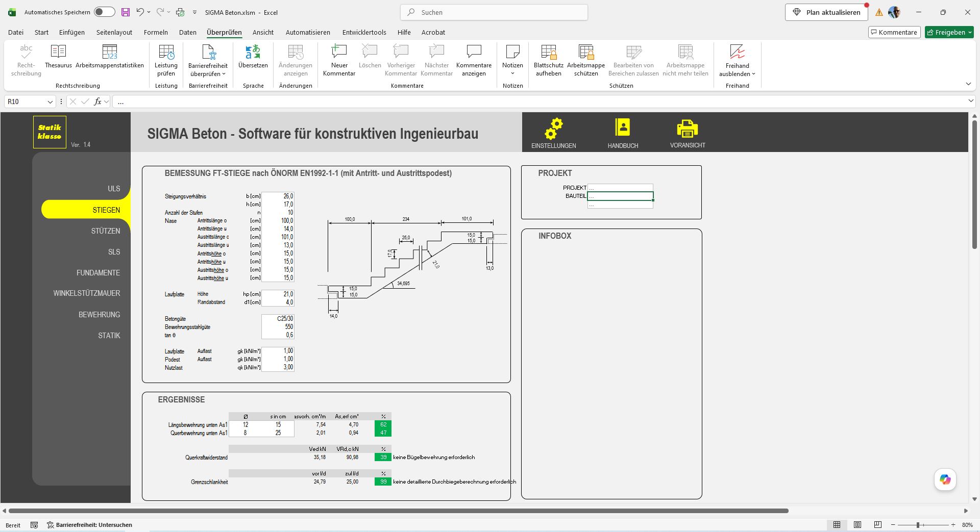The height and width of the screenshot is (532, 980).
Task: Collapse the ribbon with the chevron
Action: (968, 84)
